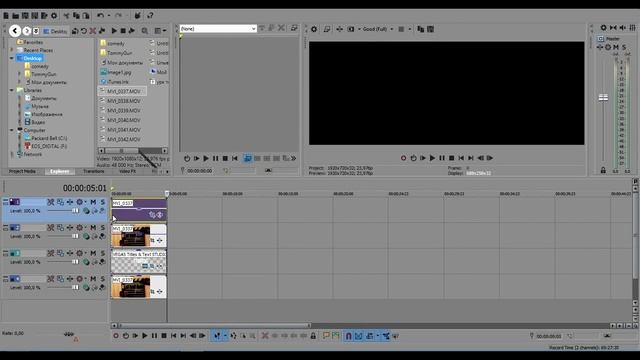
Task: Save preview snapshot to file
Action: [430, 29]
